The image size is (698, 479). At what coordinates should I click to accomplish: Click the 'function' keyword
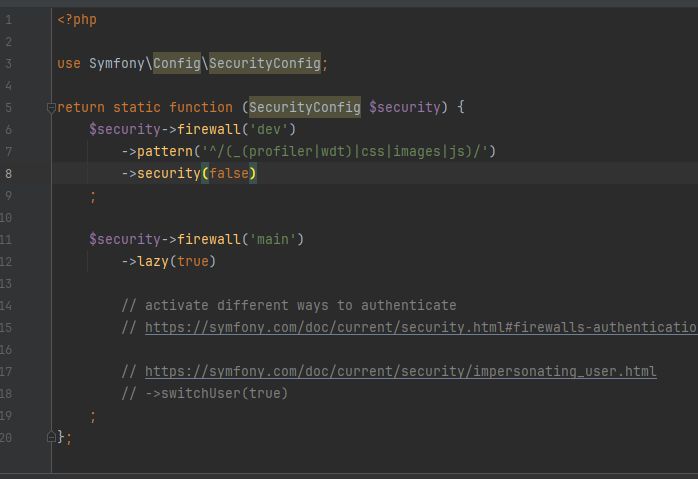coord(201,107)
